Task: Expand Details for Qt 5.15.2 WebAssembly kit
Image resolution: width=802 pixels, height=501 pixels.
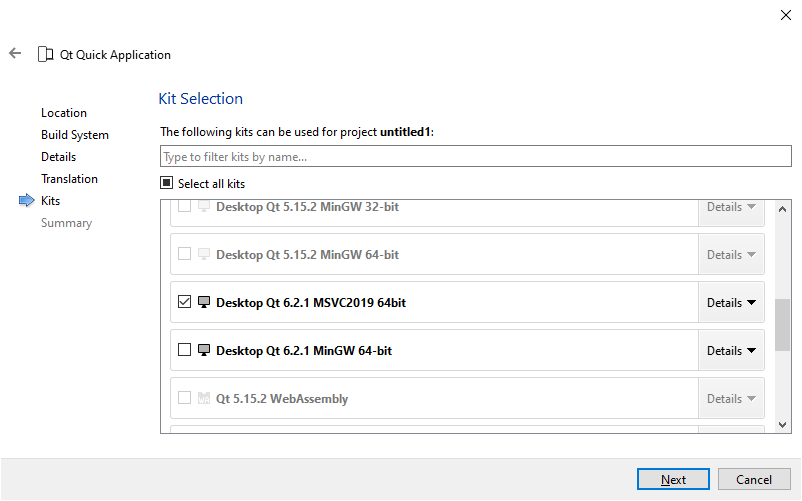Action: tap(731, 398)
